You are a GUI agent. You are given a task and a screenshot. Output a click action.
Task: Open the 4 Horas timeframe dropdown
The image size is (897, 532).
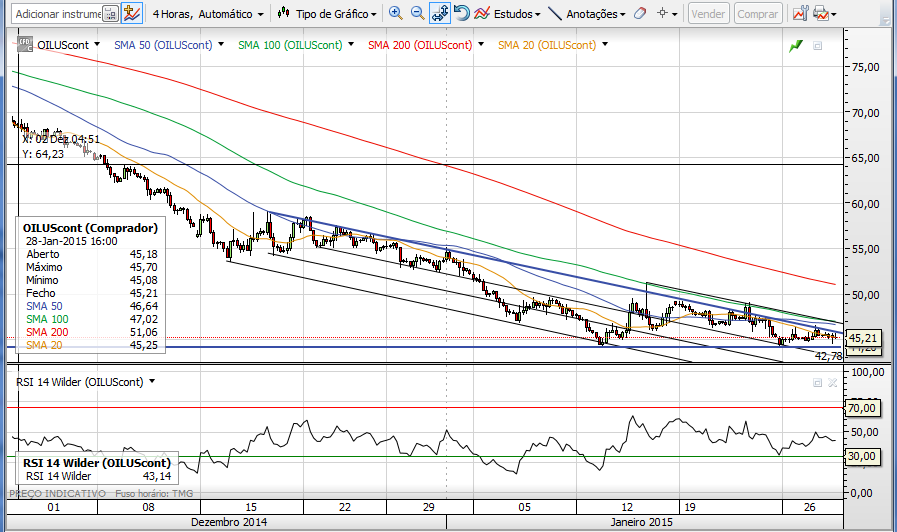pyautogui.click(x=208, y=14)
